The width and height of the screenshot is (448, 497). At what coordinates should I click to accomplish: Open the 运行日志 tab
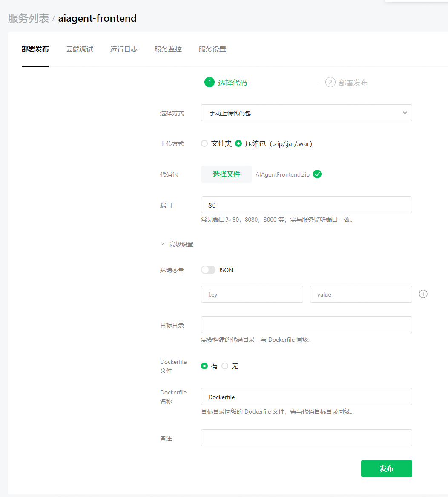124,49
